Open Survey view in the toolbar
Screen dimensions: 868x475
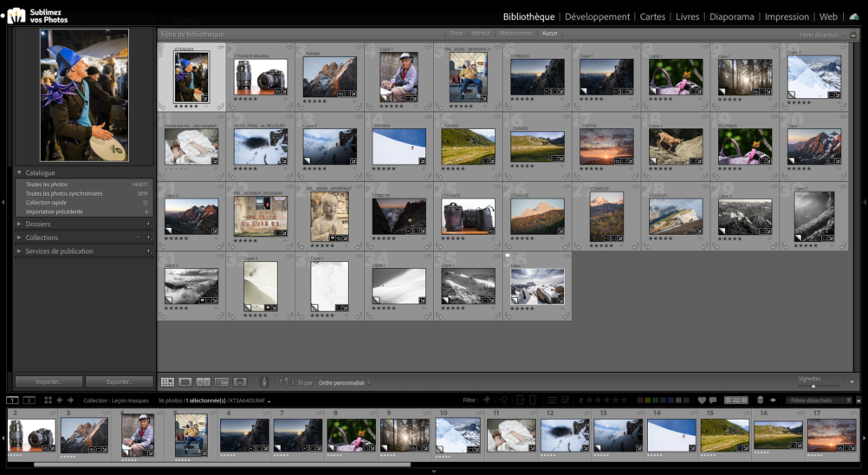click(222, 382)
